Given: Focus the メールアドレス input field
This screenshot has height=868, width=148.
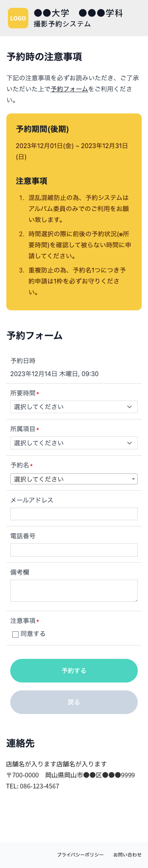Looking at the screenshot, I should (x=74, y=514).
